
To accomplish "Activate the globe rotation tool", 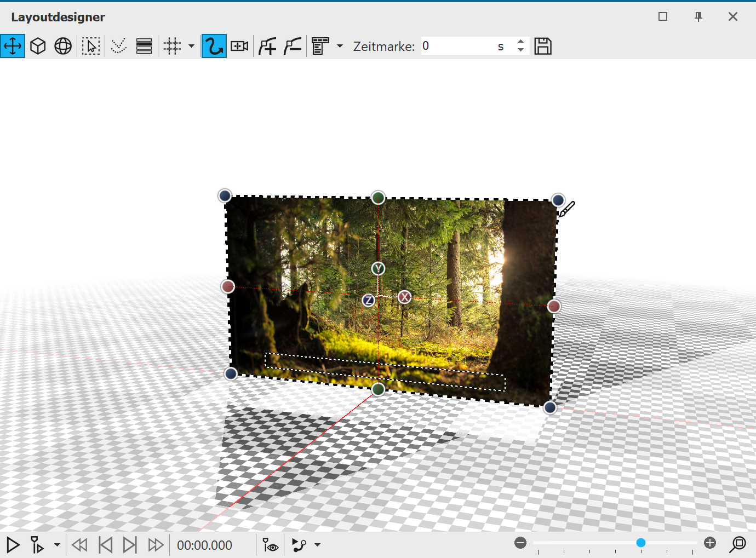I will click(62, 46).
